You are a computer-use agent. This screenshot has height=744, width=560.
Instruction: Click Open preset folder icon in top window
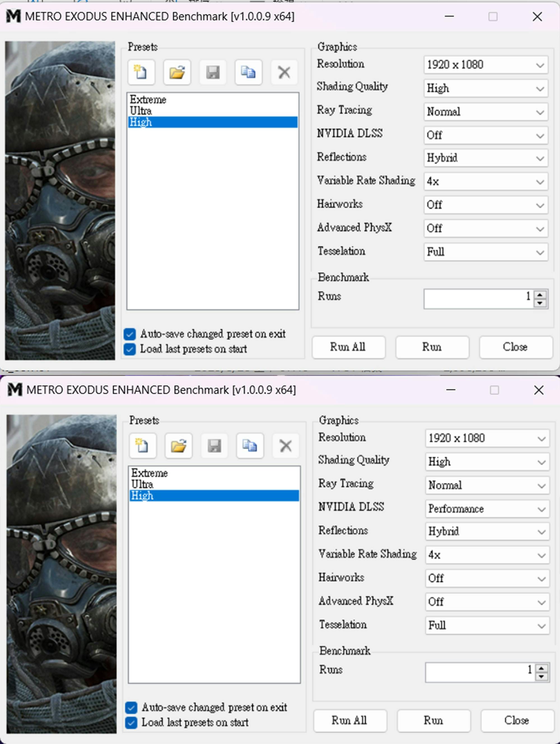[x=177, y=72]
